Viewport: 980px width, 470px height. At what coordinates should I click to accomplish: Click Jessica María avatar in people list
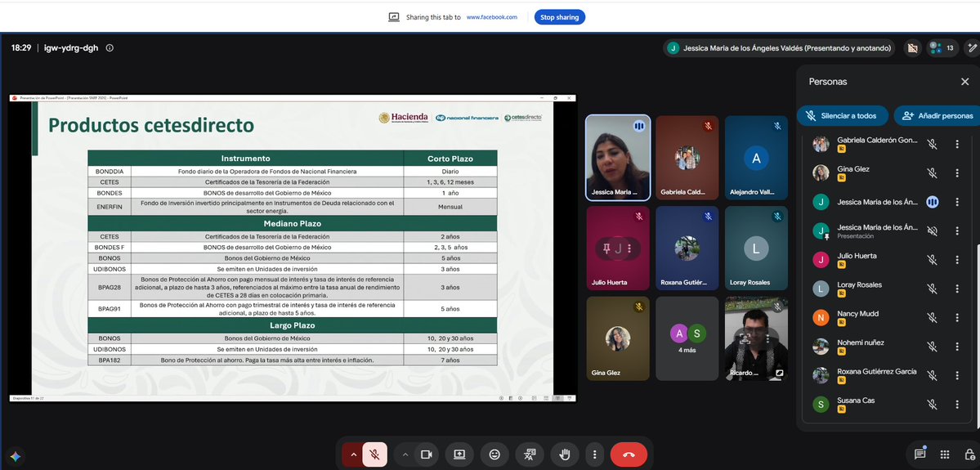pyautogui.click(x=821, y=202)
